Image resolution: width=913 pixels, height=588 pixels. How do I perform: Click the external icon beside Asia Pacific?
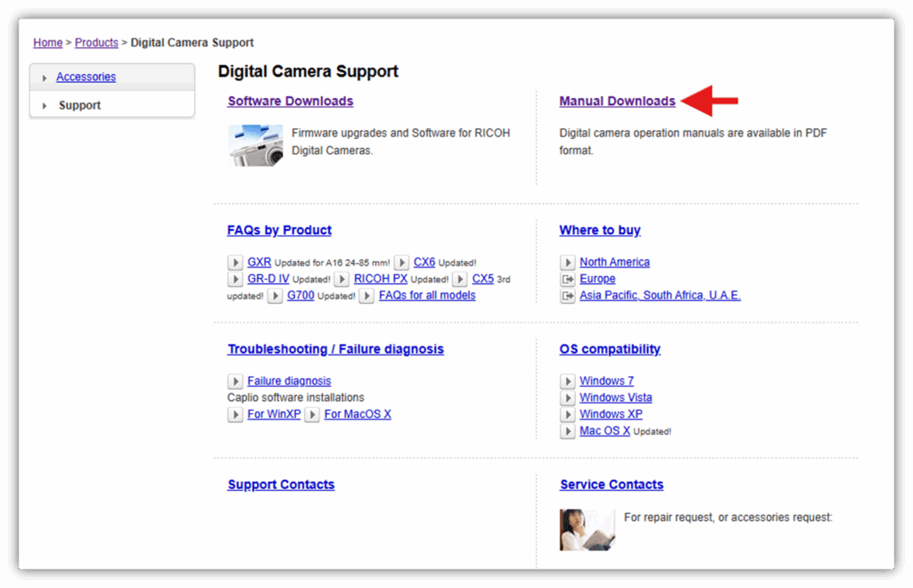tap(568, 296)
